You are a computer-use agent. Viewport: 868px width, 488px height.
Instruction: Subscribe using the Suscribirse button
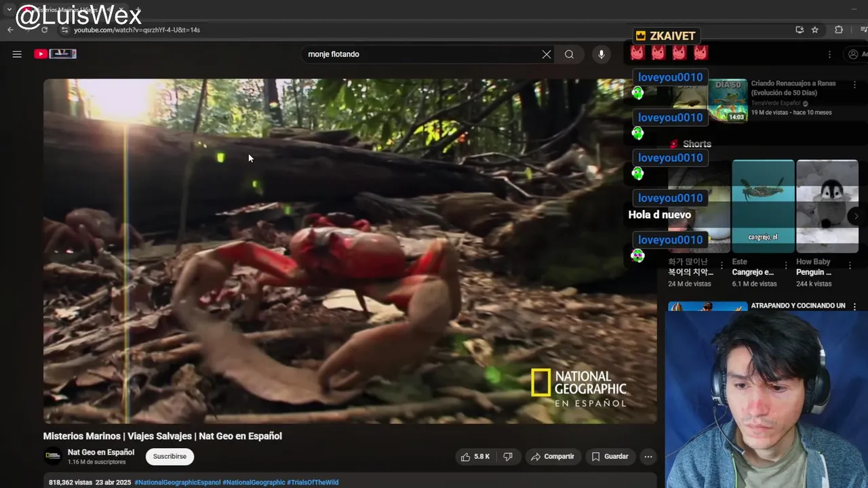(170, 457)
